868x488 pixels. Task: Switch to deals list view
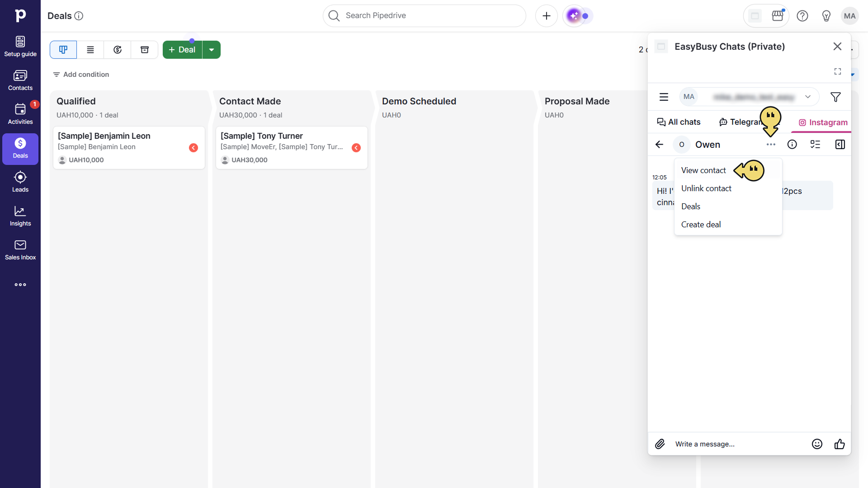coord(90,50)
